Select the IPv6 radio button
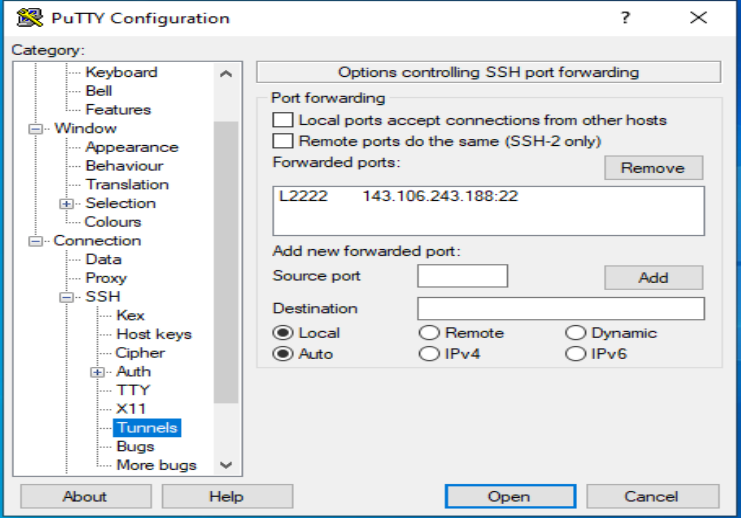Viewport: 741px width, 518px height. 576,354
